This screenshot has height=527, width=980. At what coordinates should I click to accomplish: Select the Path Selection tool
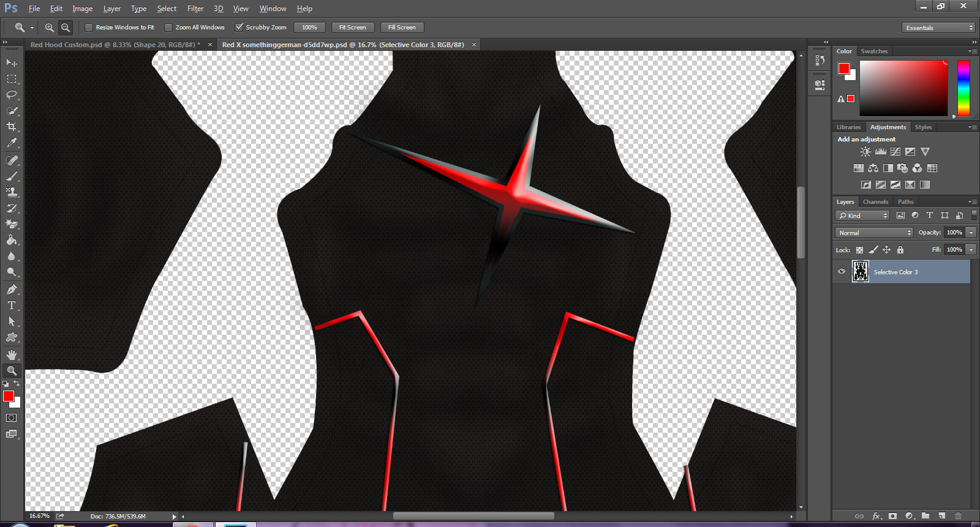point(12,321)
